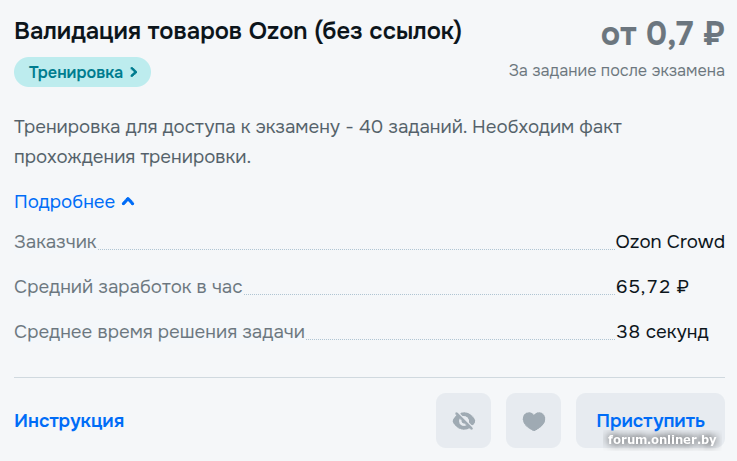This screenshot has height=461, width=737.
Task: Click the 65,72 ₽ hourly earnings value
Action: pyautogui.click(x=652, y=287)
